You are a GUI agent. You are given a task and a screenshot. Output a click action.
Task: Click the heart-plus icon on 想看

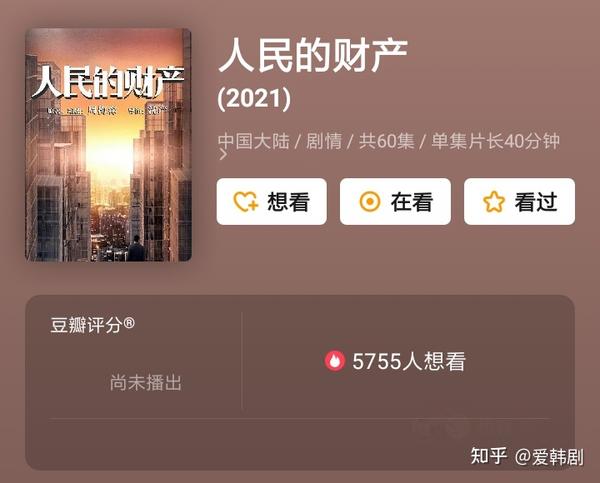[x=246, y=202]
